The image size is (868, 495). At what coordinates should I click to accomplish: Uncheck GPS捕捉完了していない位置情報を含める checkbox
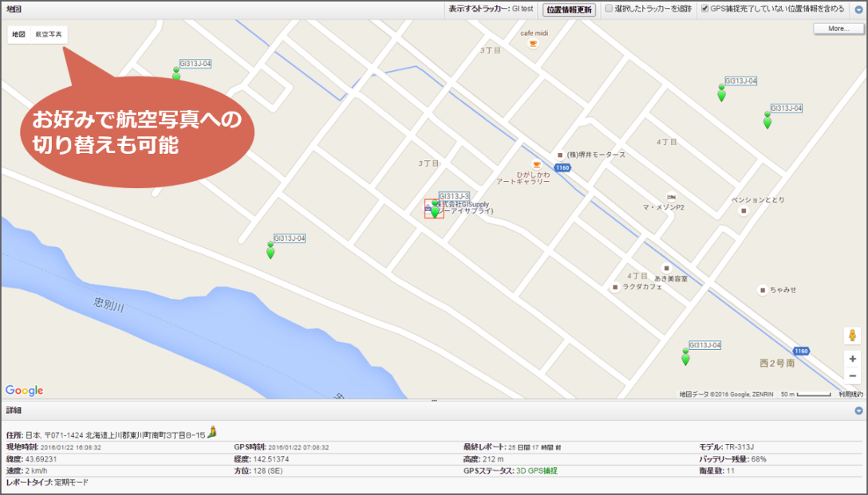[704, 9]
